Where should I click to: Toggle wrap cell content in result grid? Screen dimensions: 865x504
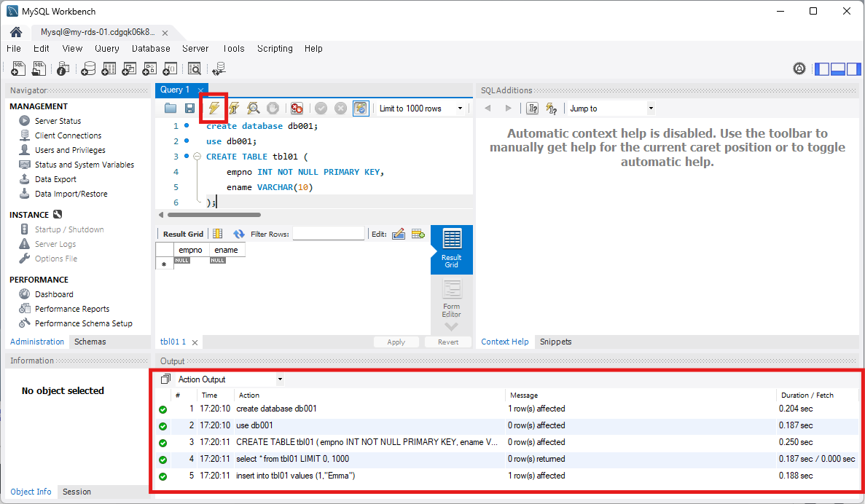pos(218,234)
